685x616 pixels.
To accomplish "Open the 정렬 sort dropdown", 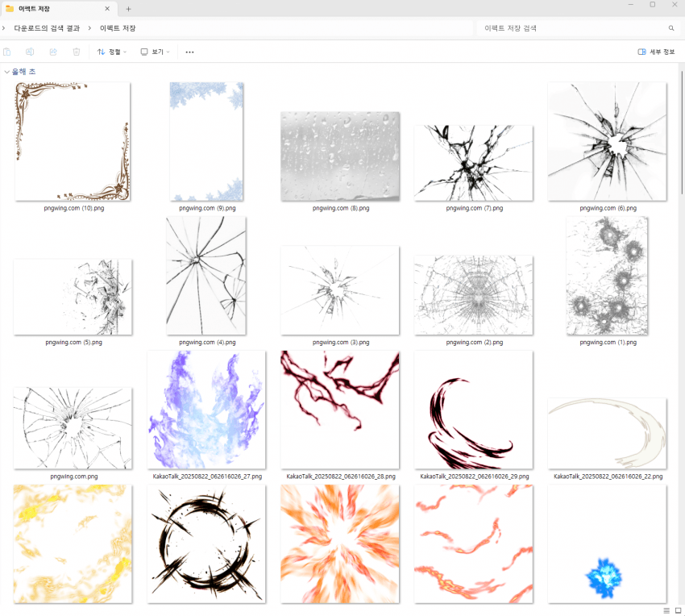I will pos(112,52).
